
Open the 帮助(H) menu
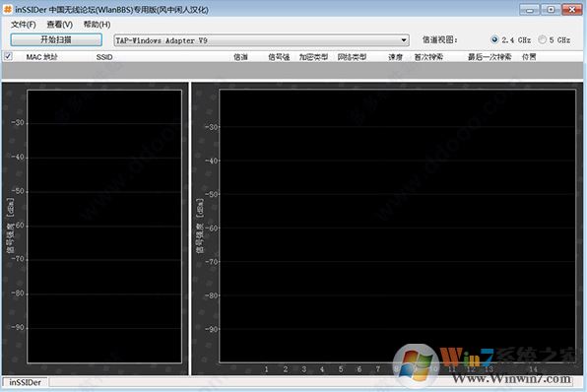(97, 25)
